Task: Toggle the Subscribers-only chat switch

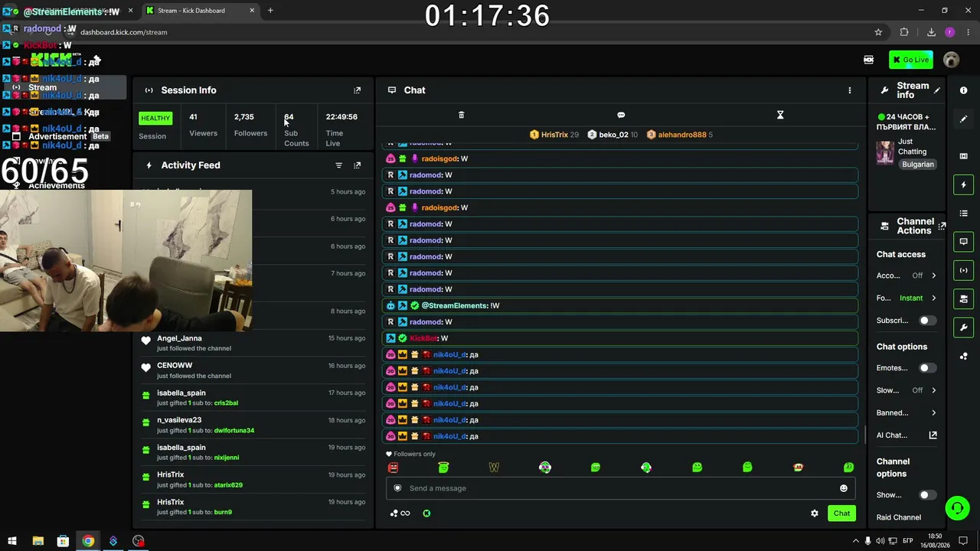Action: click(927, 321)
